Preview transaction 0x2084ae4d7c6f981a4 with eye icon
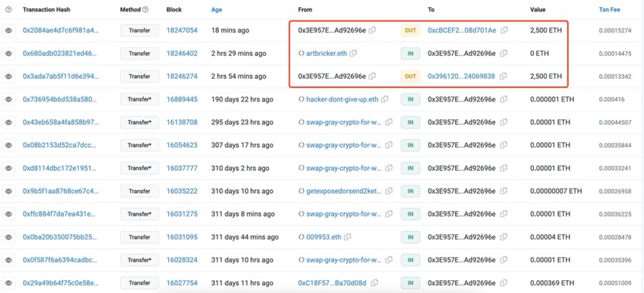This screenshot has width=644, height=293. tap(8, 30)
